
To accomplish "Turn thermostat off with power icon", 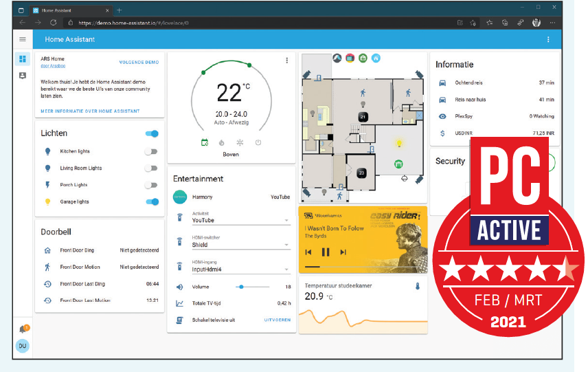I will click(x=258, y=142).
